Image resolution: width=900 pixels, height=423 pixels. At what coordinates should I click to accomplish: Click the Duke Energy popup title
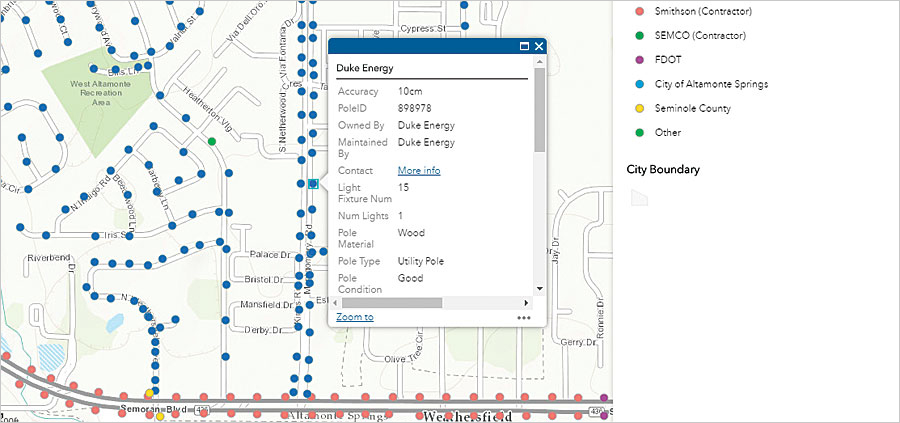tap(365, 68)
